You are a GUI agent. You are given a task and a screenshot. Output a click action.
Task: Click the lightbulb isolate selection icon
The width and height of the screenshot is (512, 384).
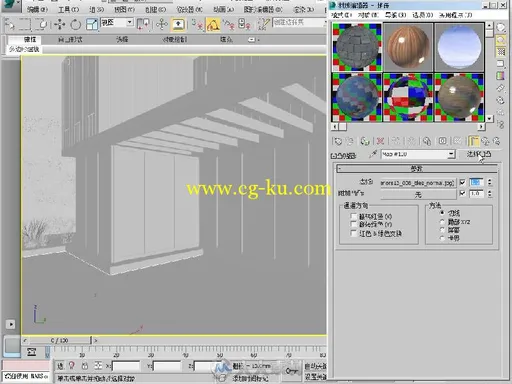(x=72, y=366)
